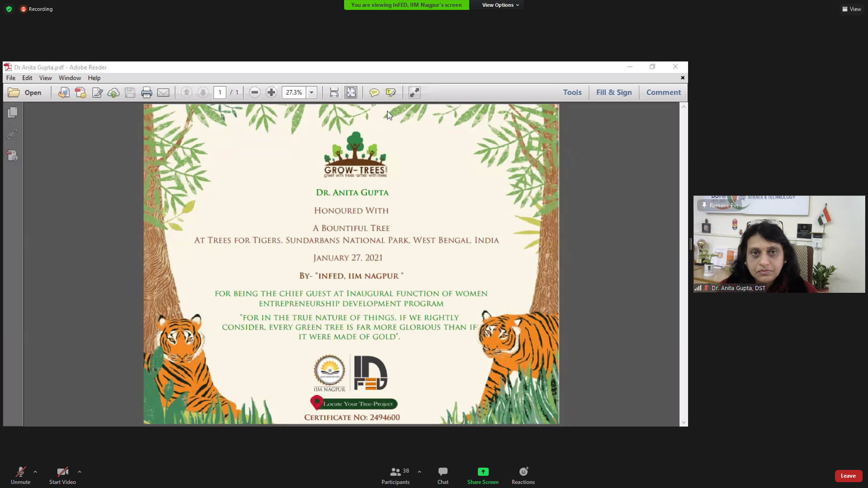
Task: Zoom in with the plus icon
Action: [x=271, y=93]
